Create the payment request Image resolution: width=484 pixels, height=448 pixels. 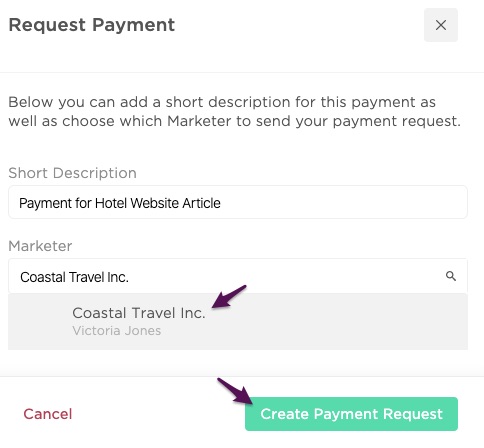click(351, 414)
